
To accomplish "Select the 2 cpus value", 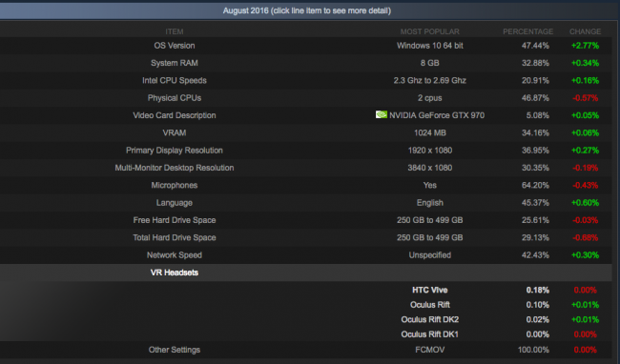I will (430, 98).
